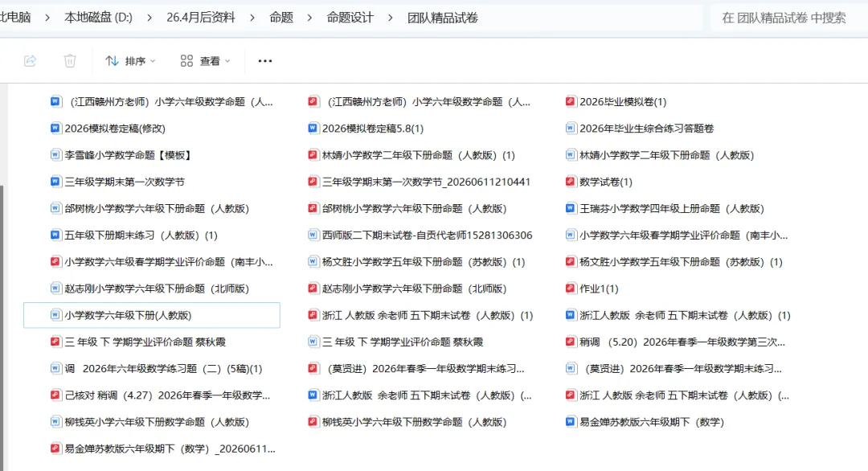Expand the chevron between 命题 and 命题设计
Viewport: 868px width, 471px height.
click(x=309, y=18)
